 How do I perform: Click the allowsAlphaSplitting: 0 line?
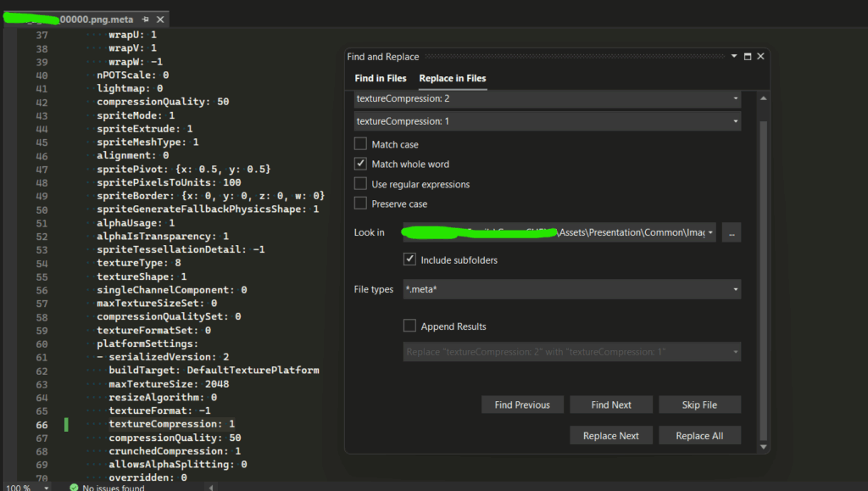point(178,465)
